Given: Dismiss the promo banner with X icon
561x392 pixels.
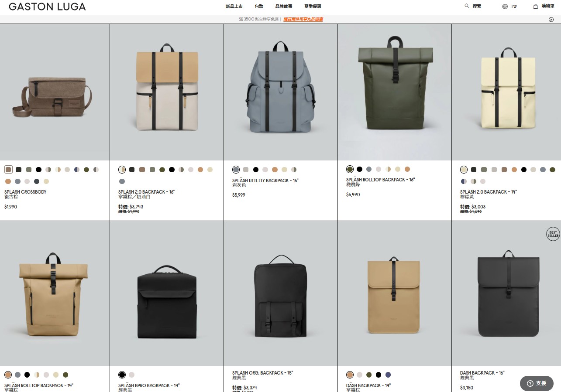Looking at the screenshot, I should point(551,19).
